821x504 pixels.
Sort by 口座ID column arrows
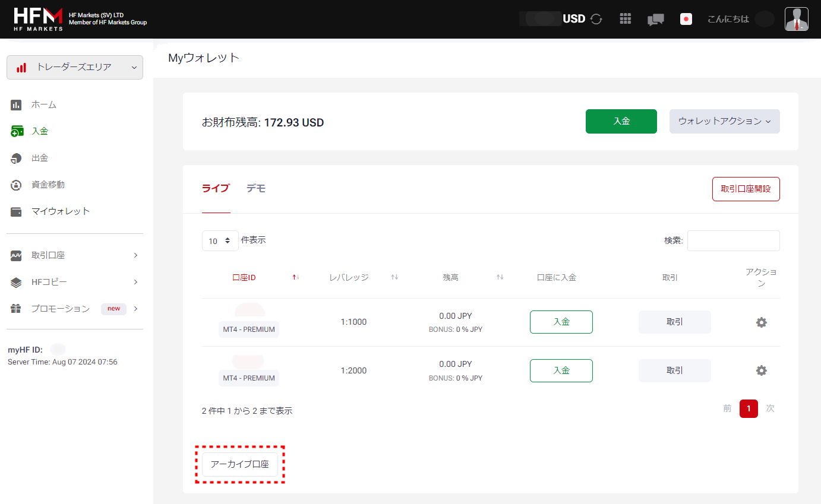(296, 277)
